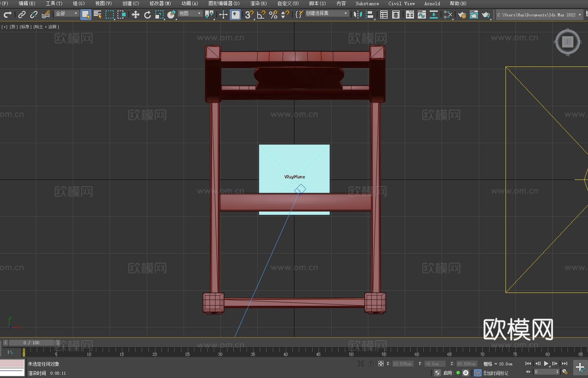Open the project folder path dropdown
The height and width of the screenshot is (378, 588).
539,15
